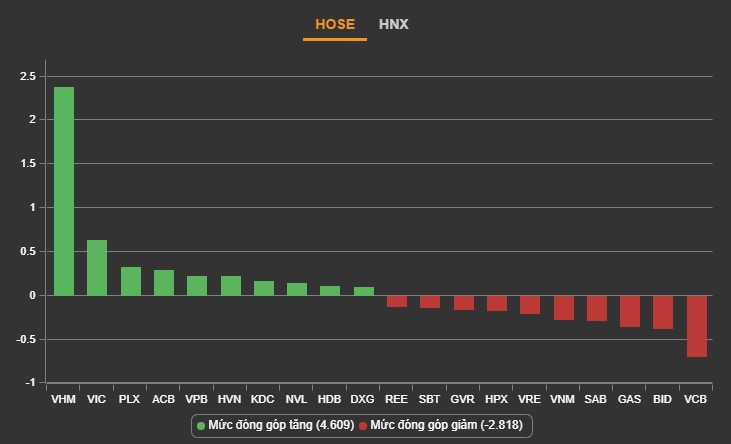Toggle the green 'Mức đóng góp tăng' legend
Screen dimensions: 731x444
[274, 426]
